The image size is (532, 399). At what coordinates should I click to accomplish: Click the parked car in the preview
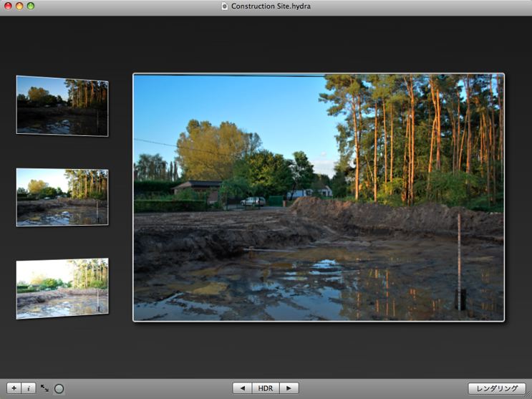click(x=253, y=201)
